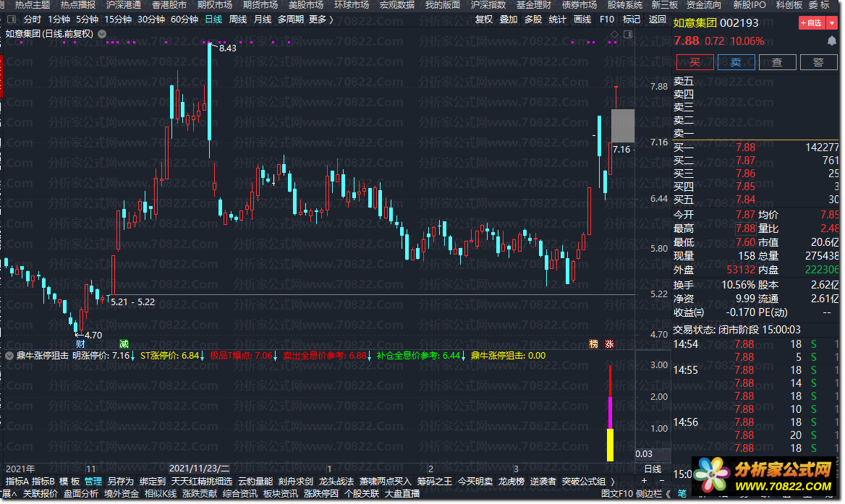Image resolution: width=845 pixels, height=504 pixels.
Task: Switch to 月线 monthly chart
Action: (x=263, y=20)
